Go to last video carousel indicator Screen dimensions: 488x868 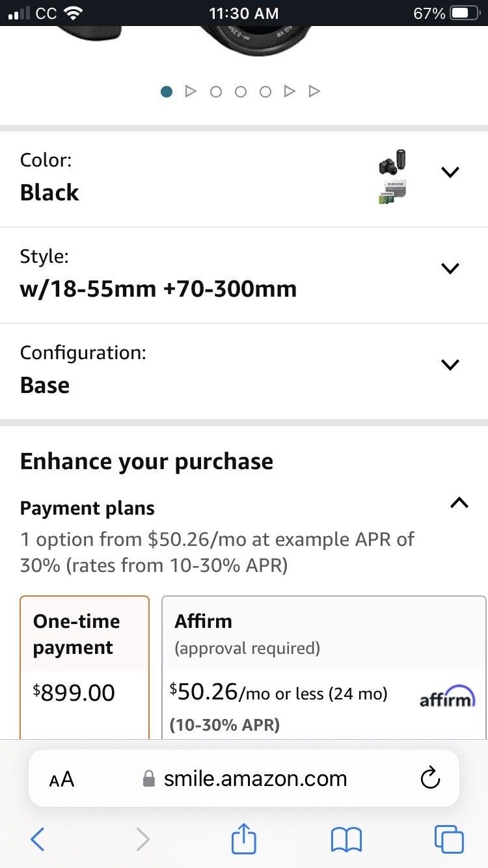(x=314, y=92)
